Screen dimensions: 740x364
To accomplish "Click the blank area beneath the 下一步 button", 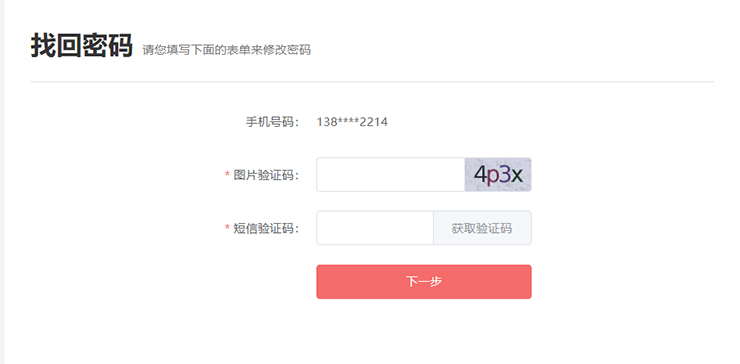I will point(424,330).
